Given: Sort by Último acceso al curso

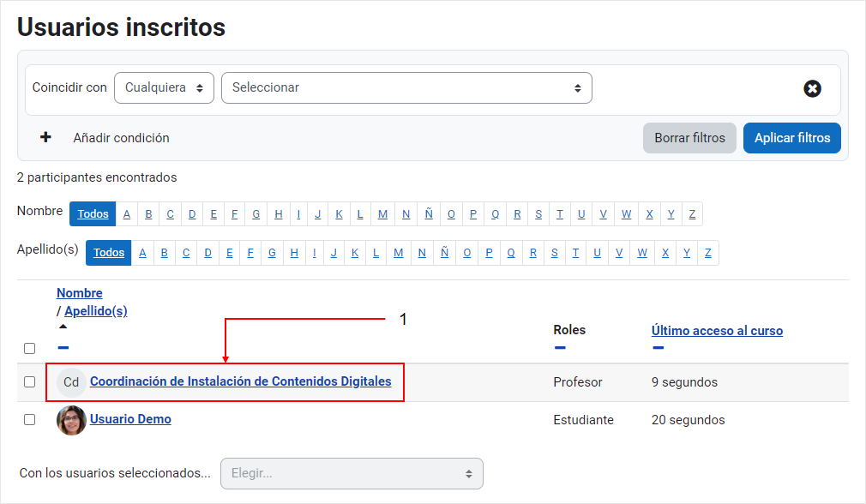Looking at the screenshot, I should [x=717, y=331].
